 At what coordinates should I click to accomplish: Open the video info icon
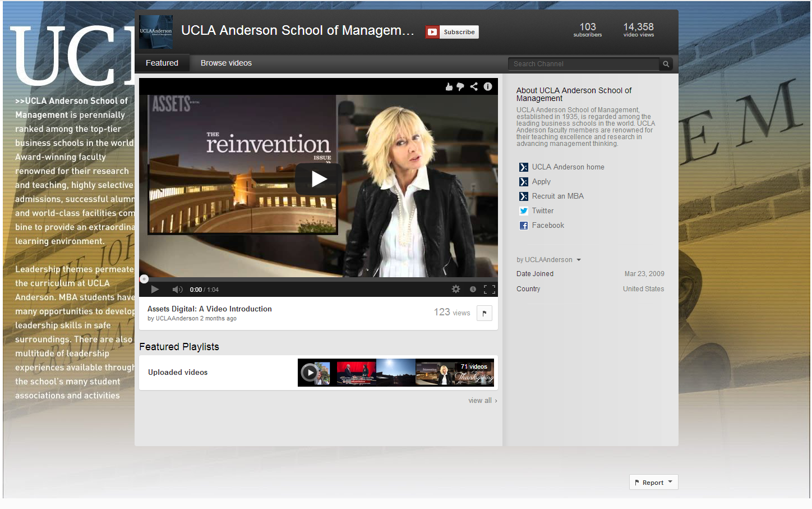point(488,86)
